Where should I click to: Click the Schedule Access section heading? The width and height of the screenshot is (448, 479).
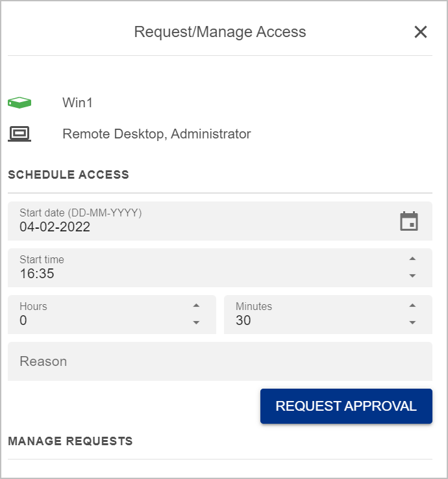pos(68,174)
